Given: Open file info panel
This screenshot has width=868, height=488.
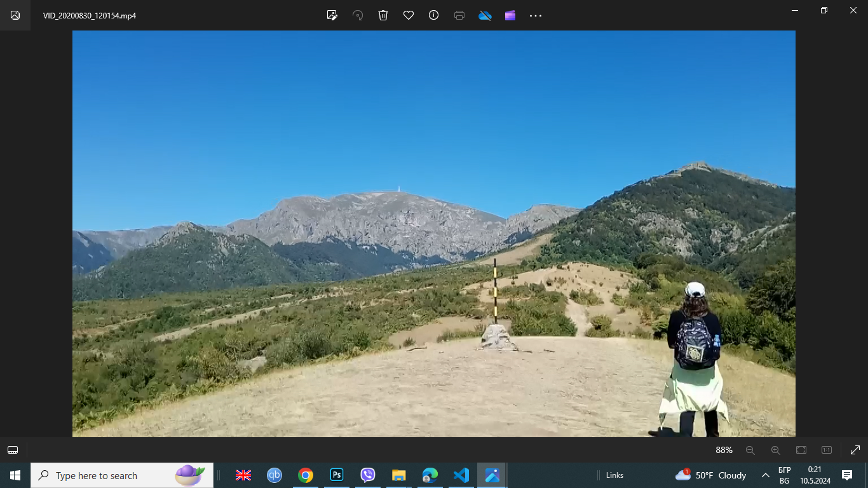Looking at the screenshot, I should pyautogui.click(x=434, y=15).
